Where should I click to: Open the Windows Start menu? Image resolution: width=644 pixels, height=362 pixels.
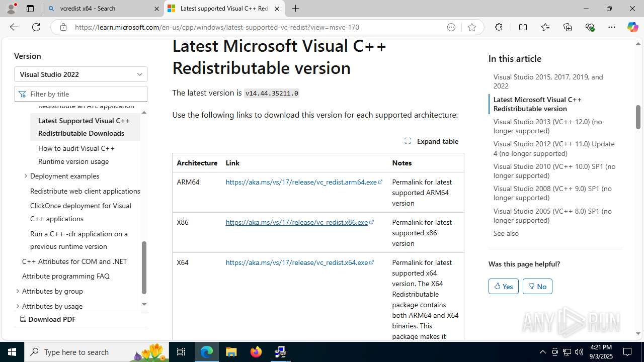(12, 352)
